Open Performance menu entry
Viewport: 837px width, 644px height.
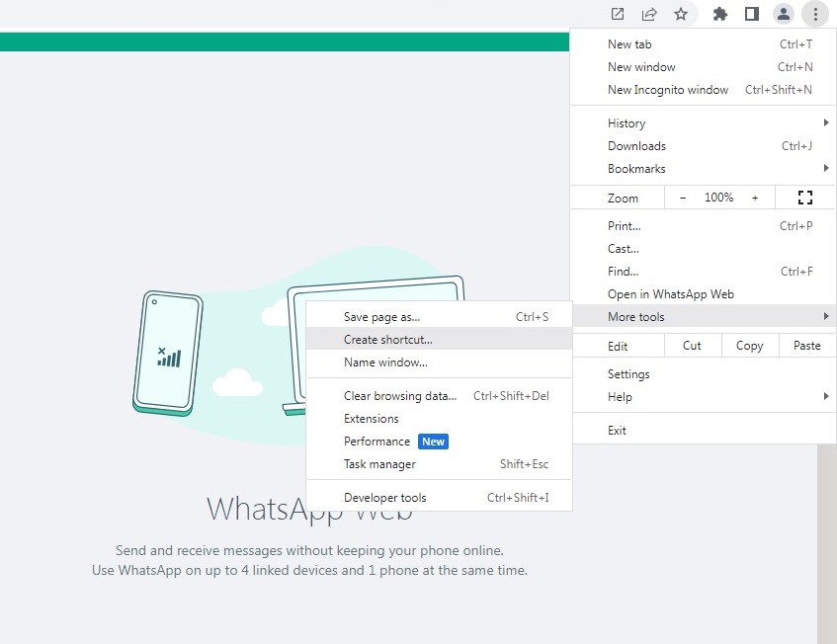(x=439, y=442)
